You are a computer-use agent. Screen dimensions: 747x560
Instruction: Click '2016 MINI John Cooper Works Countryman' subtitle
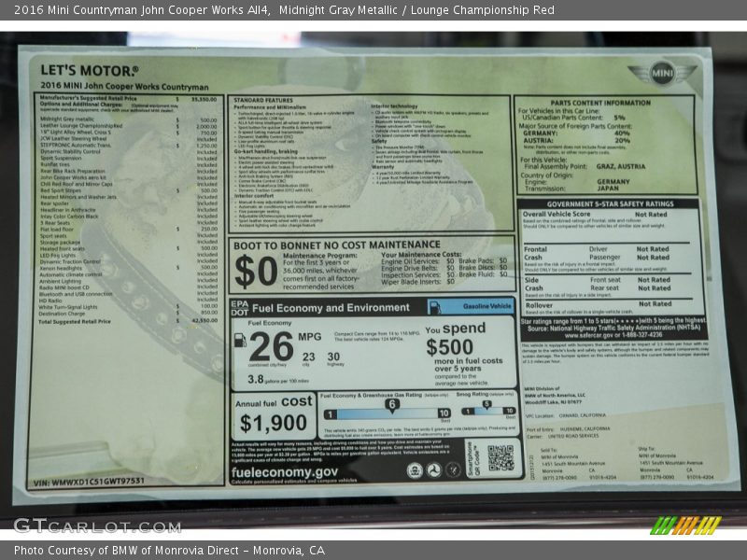[124, 86]
